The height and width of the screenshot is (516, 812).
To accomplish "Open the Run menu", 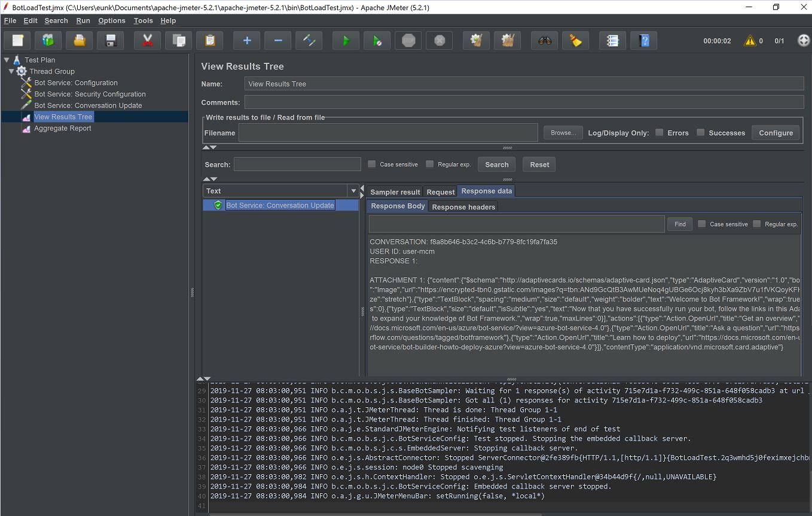I will [x=83, y=20].
